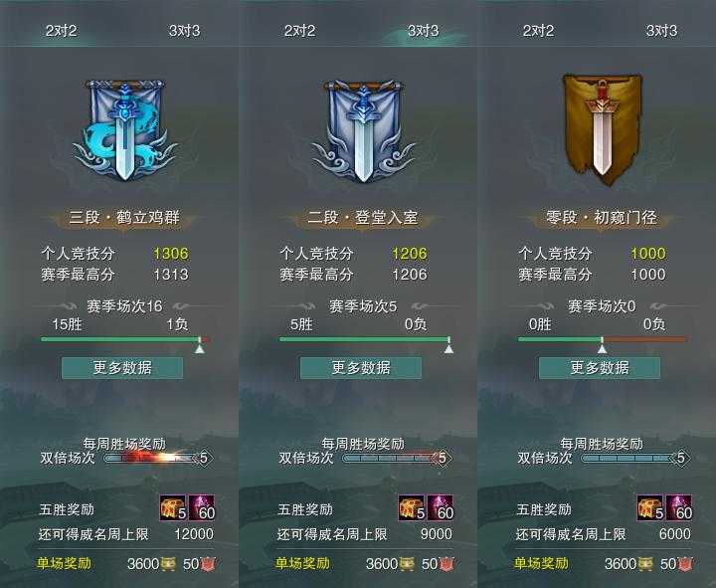Click the treasure chest reward icon in left panel
Viewport: 716px width, 588px height.
click(173, 508)
